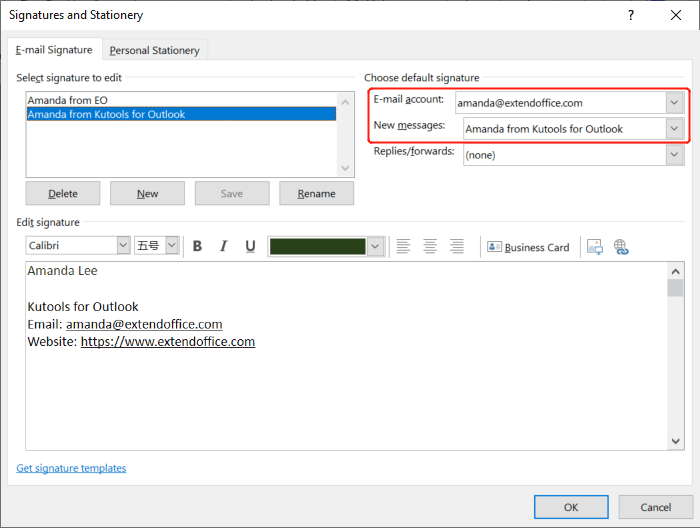Expand the Calibri font name dropdown

[x=124, y=246]
